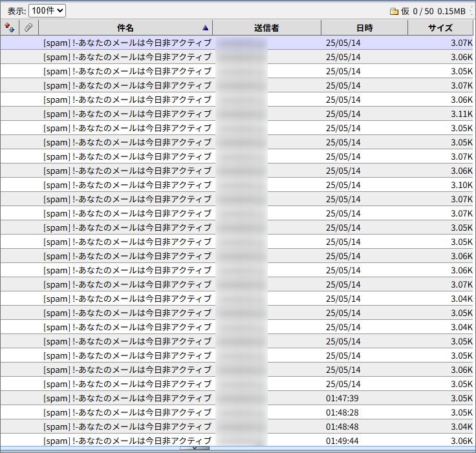Select the highlighted first spam message row
Screen dimensions: 476x453
127,43
